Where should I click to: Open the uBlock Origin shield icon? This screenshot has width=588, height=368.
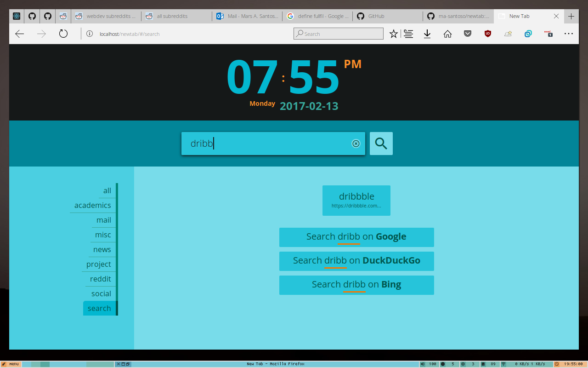pyautogui.click(x=488, y=34)
